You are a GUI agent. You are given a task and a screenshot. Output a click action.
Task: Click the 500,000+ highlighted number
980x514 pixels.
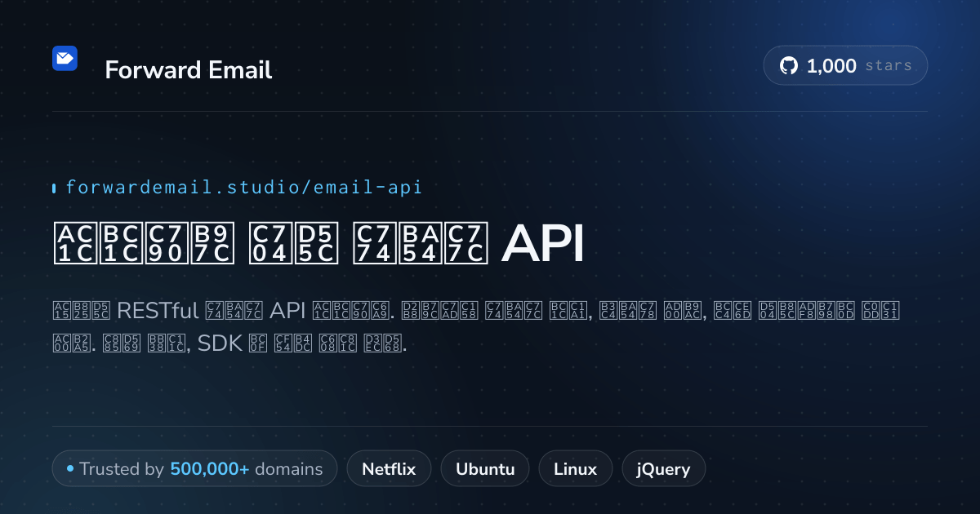pos(210,469)
